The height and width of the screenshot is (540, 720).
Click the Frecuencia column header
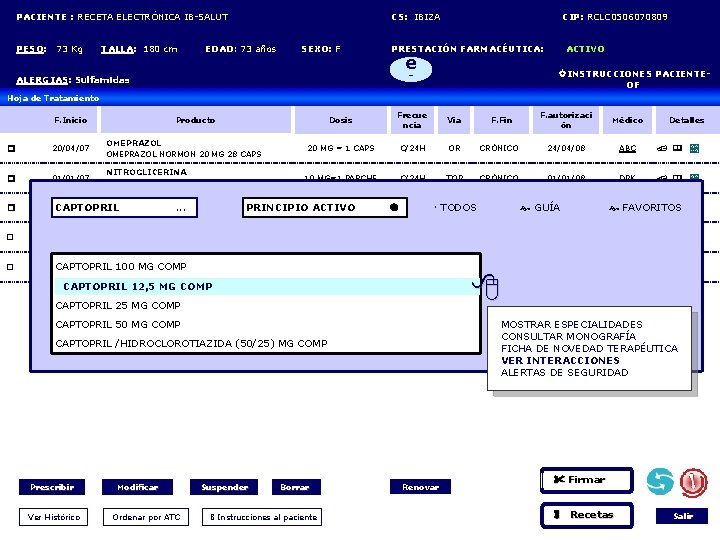[x=412, y=120]
